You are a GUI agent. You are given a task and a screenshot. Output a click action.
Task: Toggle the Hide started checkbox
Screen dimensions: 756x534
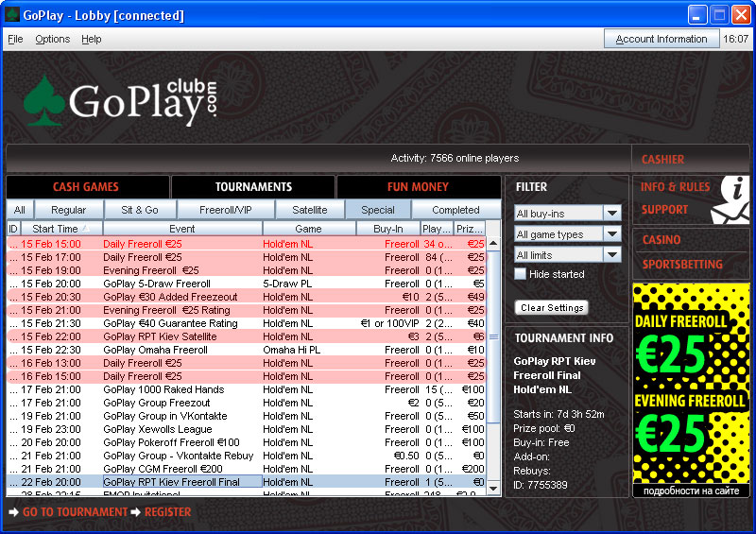point(520,274)
